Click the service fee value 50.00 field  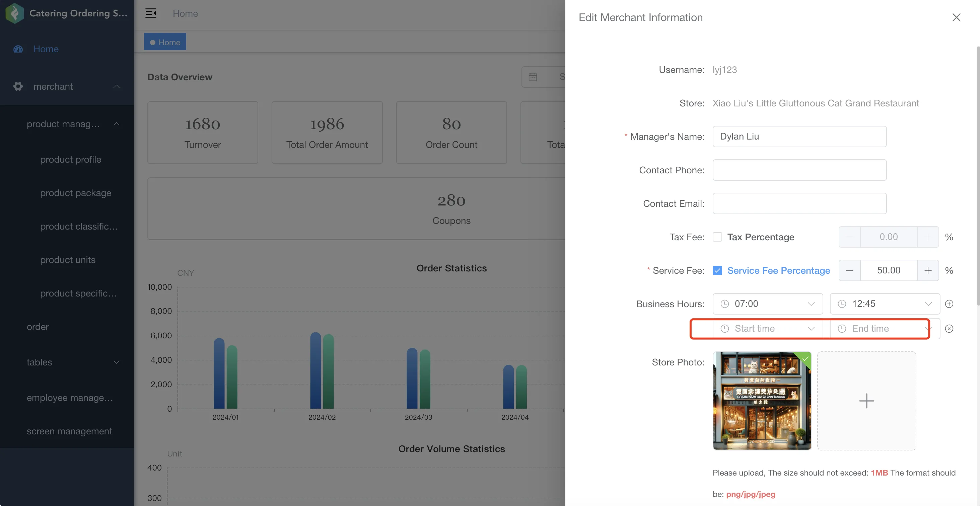(x=889, y=270)
